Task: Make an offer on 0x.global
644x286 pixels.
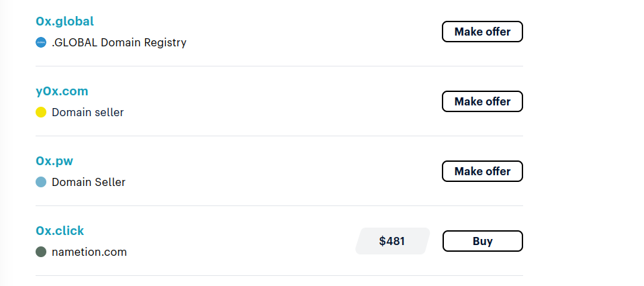Action: pos(482,32)
